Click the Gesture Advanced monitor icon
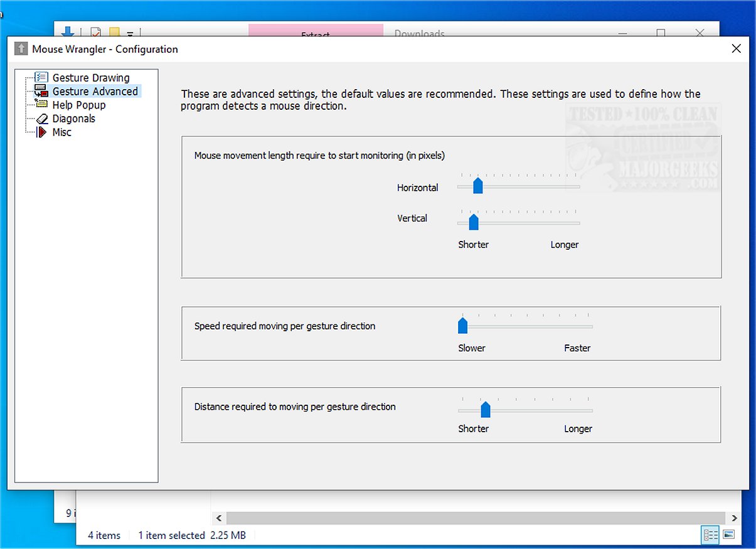 [41, 92]
